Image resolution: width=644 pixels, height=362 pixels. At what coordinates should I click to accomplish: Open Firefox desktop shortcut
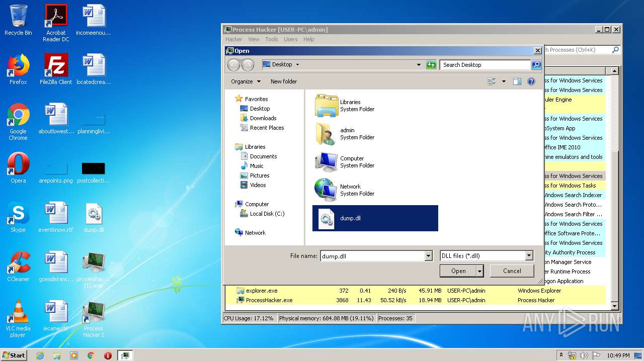(x=18, y=69)
